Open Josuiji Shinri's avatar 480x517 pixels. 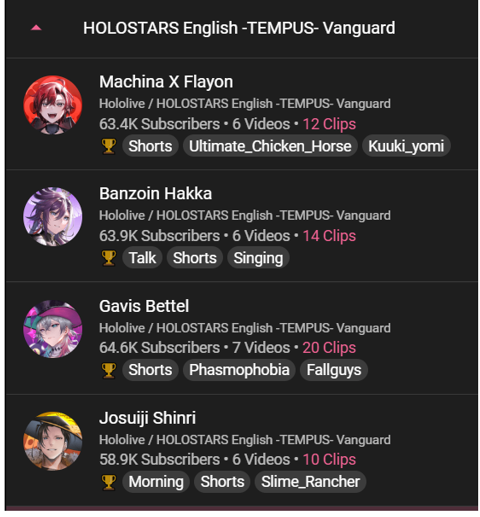point(53,441)
